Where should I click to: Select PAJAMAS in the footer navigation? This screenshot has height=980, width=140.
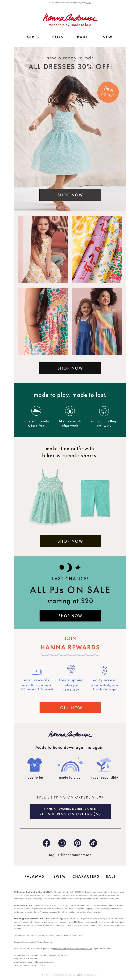pyautogui.click(x=34, y=876)
